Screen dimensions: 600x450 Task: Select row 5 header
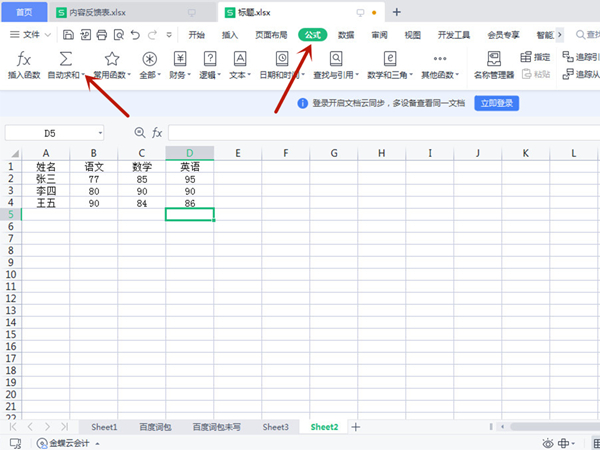(x=11, y=214)
